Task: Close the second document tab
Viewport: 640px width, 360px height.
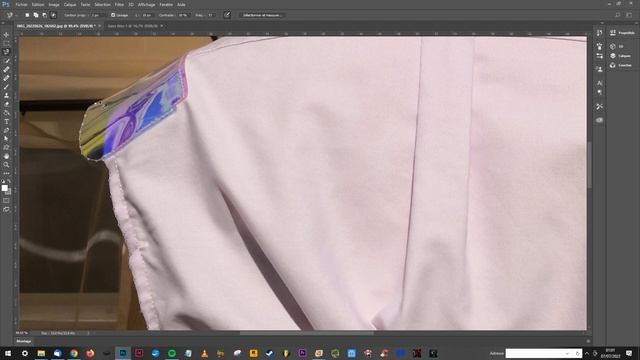Action: click(162, 26)
